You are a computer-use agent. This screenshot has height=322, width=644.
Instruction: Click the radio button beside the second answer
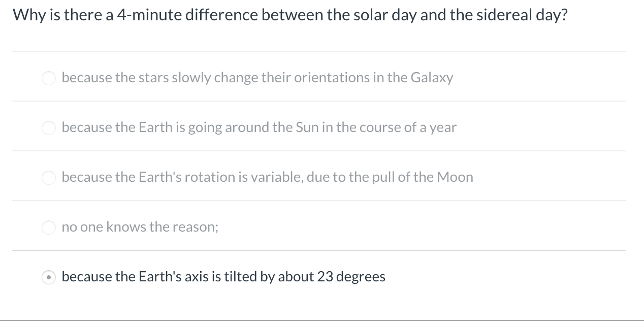tap(49, 128)
